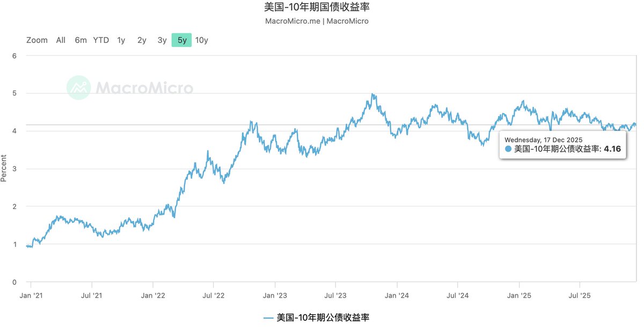This screenshot has height=331, width=644.
Task: Show all data with the All button
Action: [x=60, y=40]
